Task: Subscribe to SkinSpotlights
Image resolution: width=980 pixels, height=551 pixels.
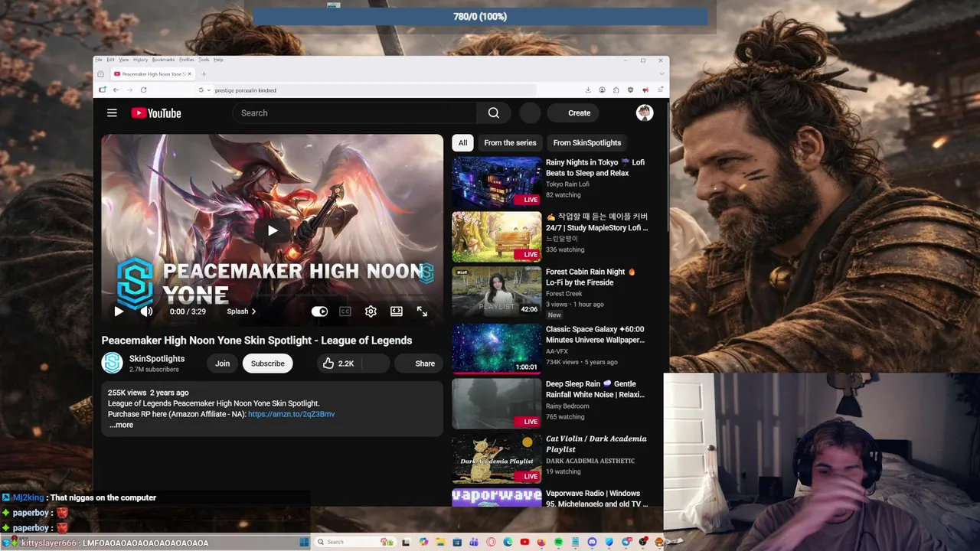Action: click(x=268, y=364)
